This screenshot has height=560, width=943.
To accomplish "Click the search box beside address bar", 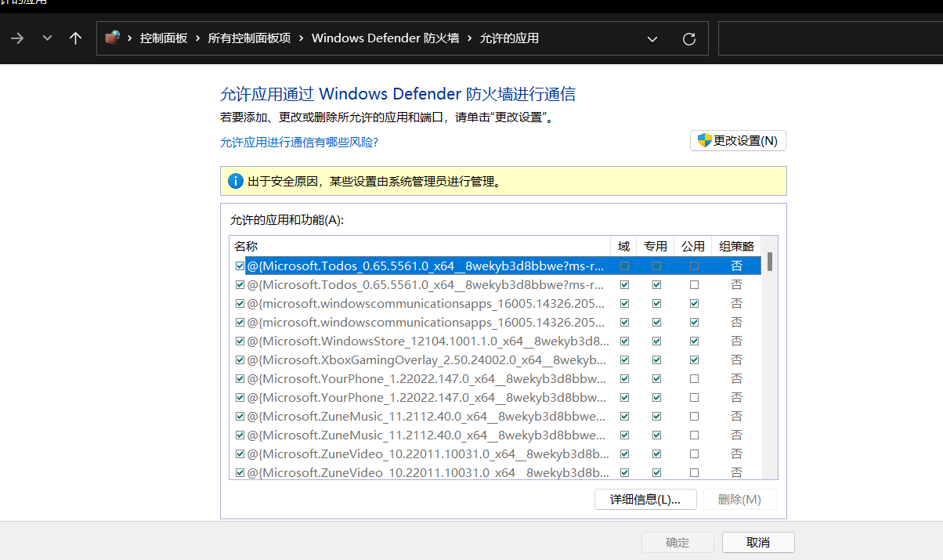I will point(830,38).
